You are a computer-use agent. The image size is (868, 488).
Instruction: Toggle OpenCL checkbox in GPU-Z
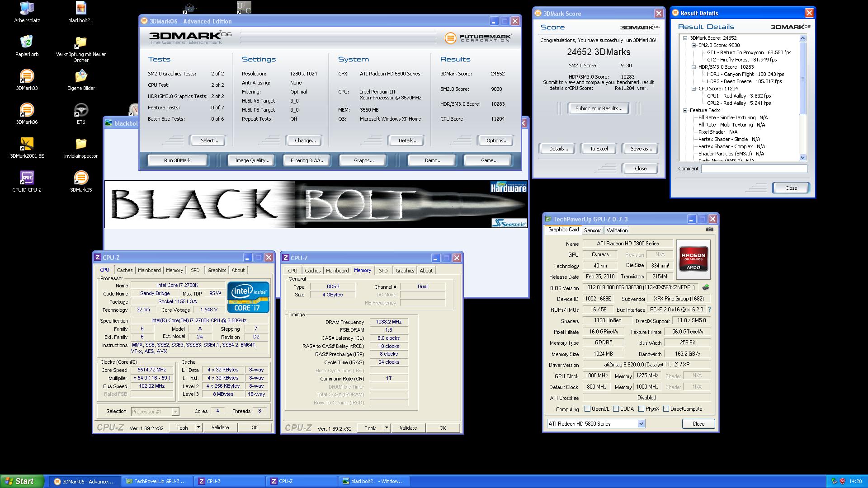click(587, 409)
